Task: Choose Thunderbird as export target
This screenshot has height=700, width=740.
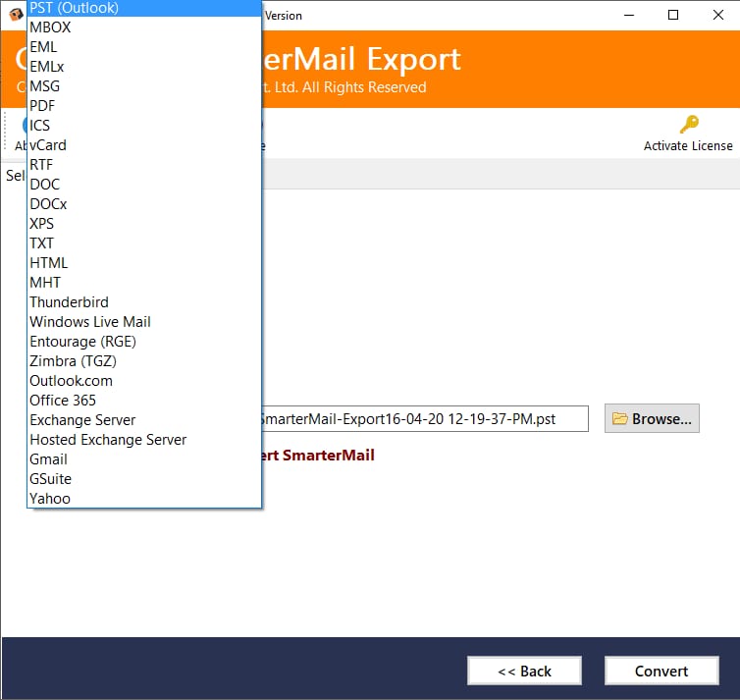Action: [144, 302]
